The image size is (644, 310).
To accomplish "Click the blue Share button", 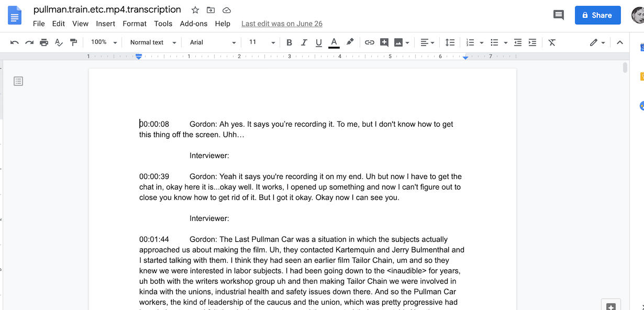I will [x=597, y=15].
